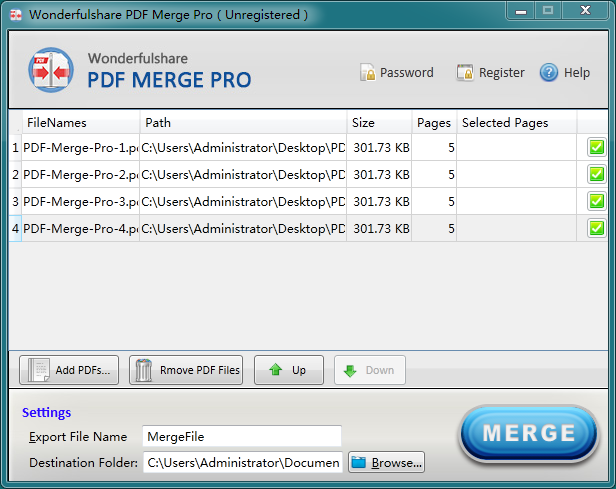Browse for the destination folder
Viewport: 616px width, 489px height.
tap(386, 463)
